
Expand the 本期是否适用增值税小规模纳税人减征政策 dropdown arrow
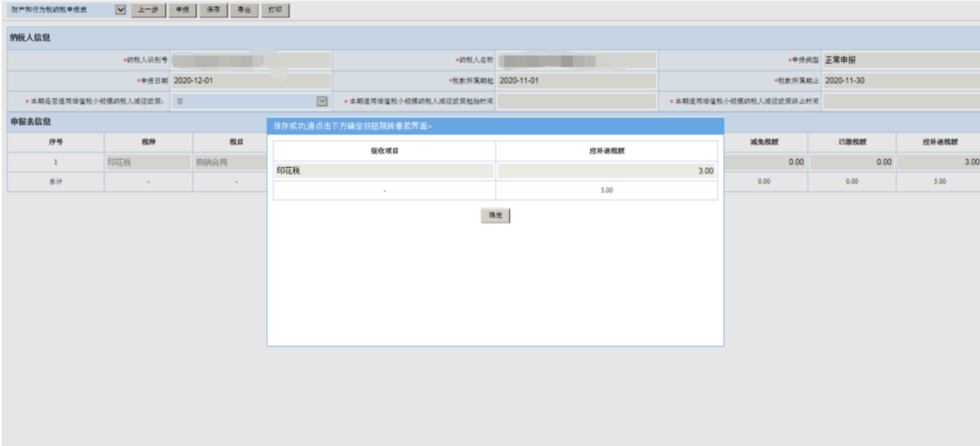click(x=322, y=101)
